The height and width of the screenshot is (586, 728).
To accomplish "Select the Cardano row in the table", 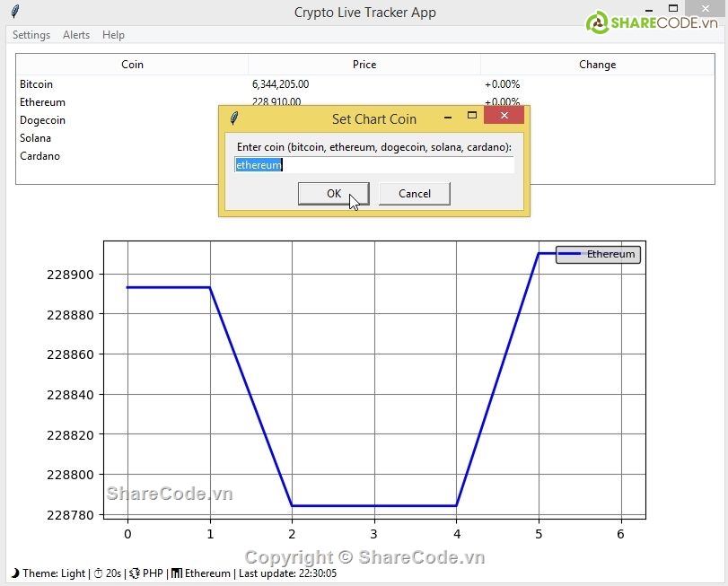I will (40, 156).
